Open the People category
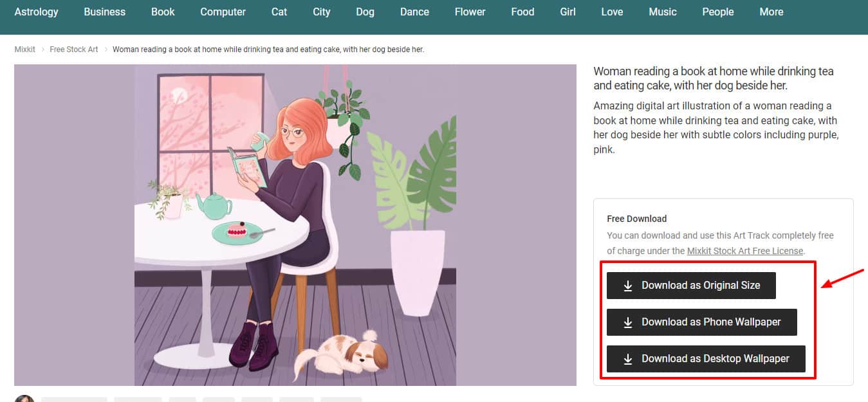Image resolution: width=868 pixels, height=402 pixels. pos(718,12)
